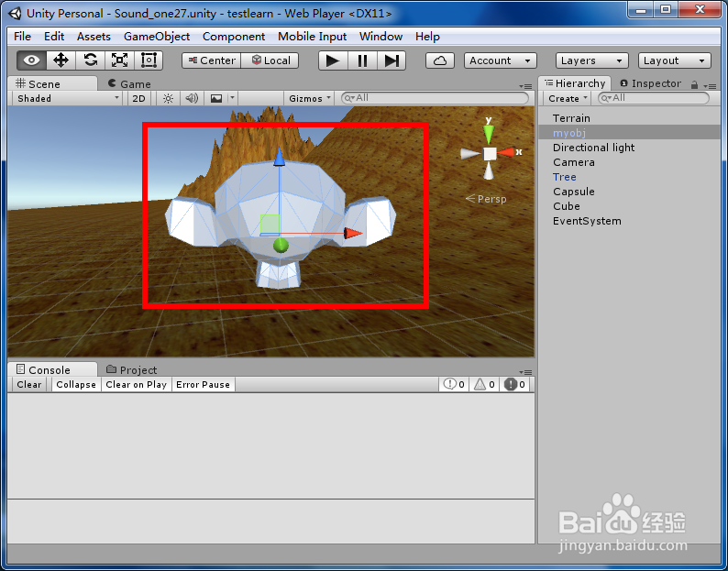728x571 pixels.
Task: Switch to the Game tab
Action: pos(129,83)
